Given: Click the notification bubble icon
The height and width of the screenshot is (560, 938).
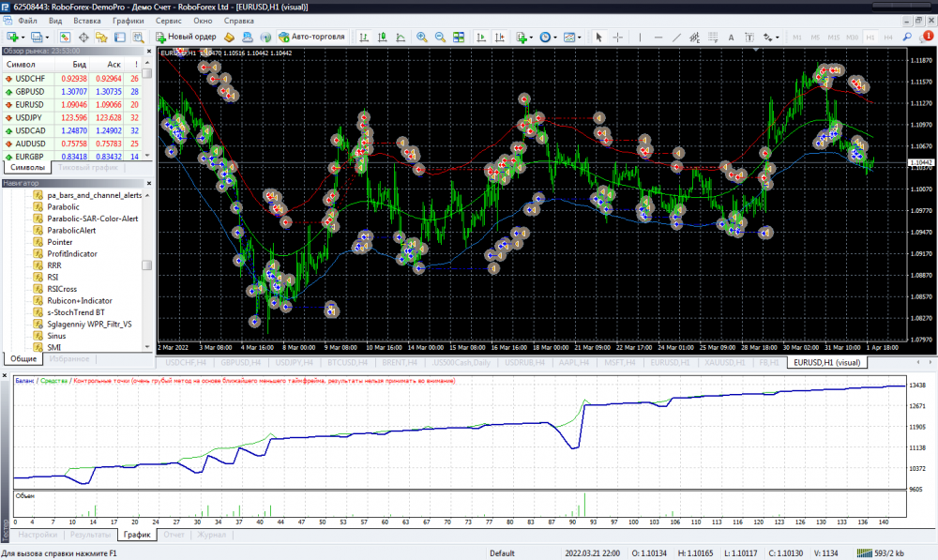Looking at the screenshot, I should pyautogui.click(x=927, y=37).
